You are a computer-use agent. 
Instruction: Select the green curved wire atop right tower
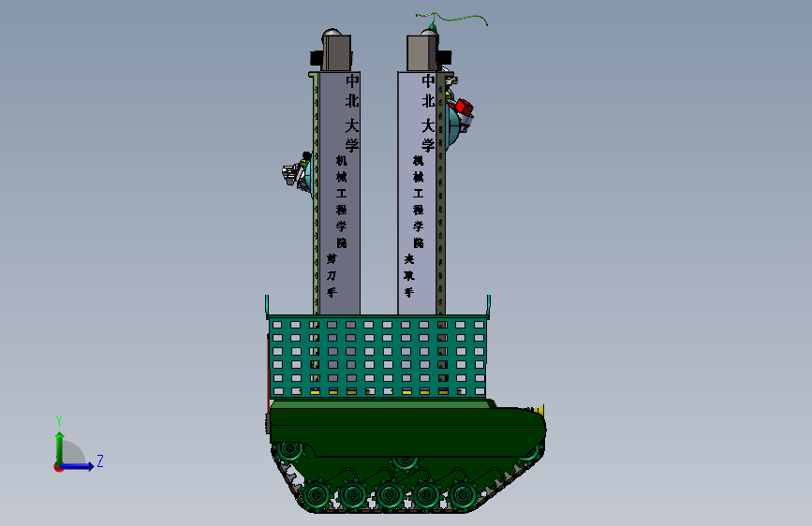452,20
